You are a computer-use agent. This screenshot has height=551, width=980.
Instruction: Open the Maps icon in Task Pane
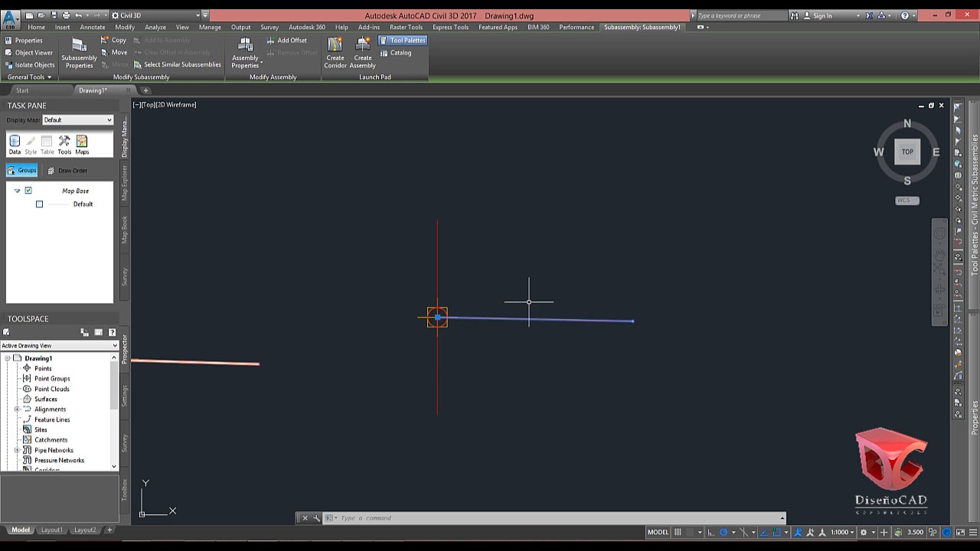click(82, 145)
